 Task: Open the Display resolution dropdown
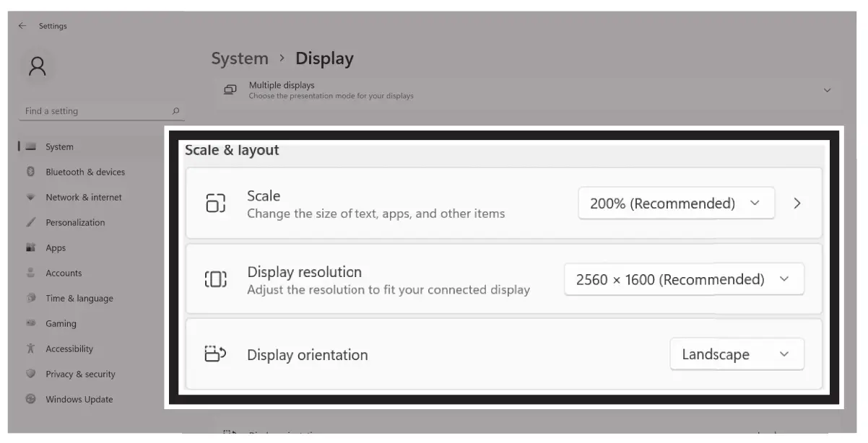(685, 279)
